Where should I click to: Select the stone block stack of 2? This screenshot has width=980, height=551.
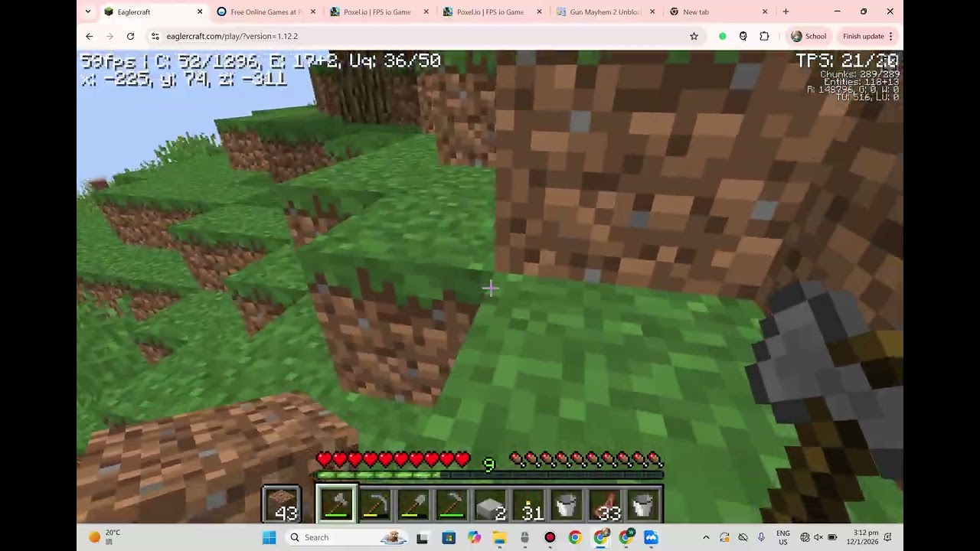pyautogui.click(x=490, y=505)
